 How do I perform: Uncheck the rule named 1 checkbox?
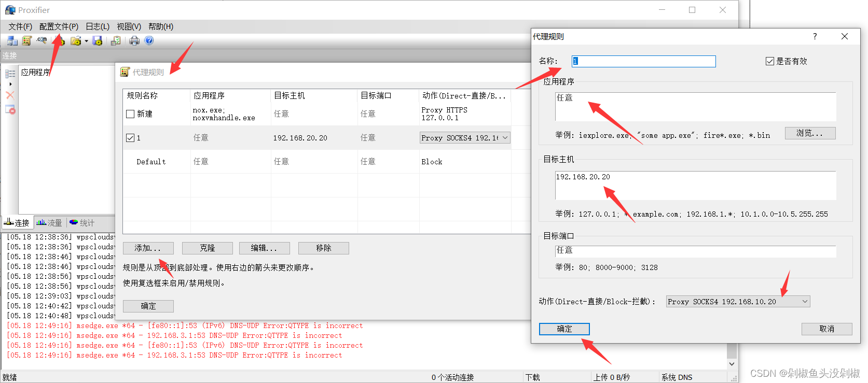pos(130,138)
